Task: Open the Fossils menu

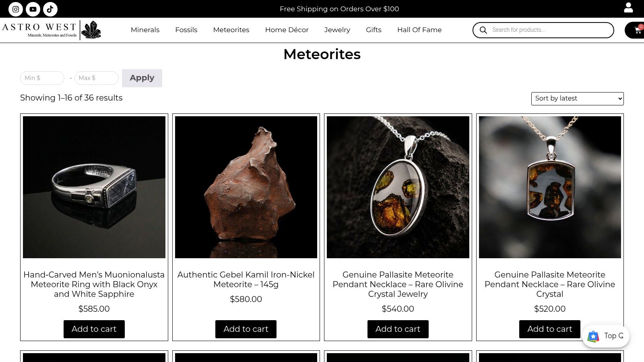Action: click(186, 30)
